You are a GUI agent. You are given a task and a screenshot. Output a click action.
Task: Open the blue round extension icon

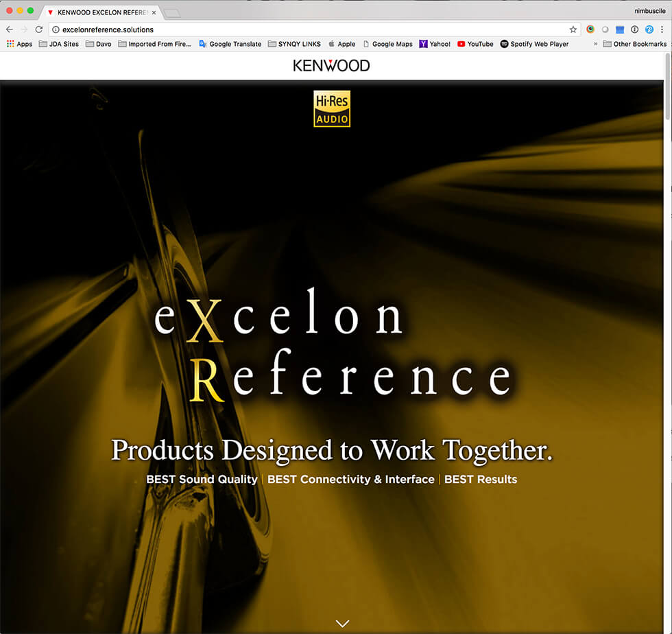coord(649,30)
